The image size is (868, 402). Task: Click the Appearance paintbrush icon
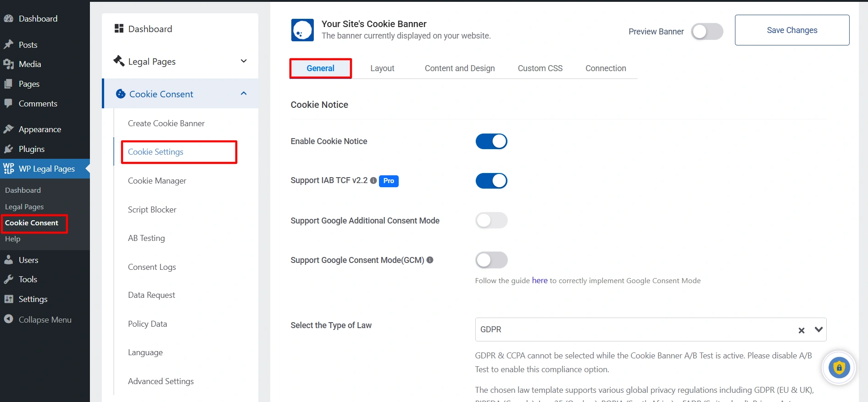point(8,129)
